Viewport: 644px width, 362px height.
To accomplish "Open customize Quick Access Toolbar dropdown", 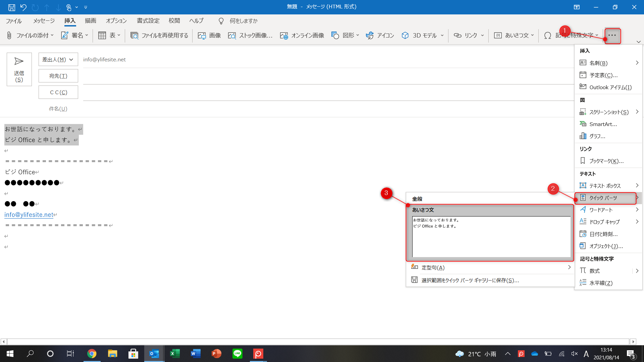I will click(x=86, y=7).
